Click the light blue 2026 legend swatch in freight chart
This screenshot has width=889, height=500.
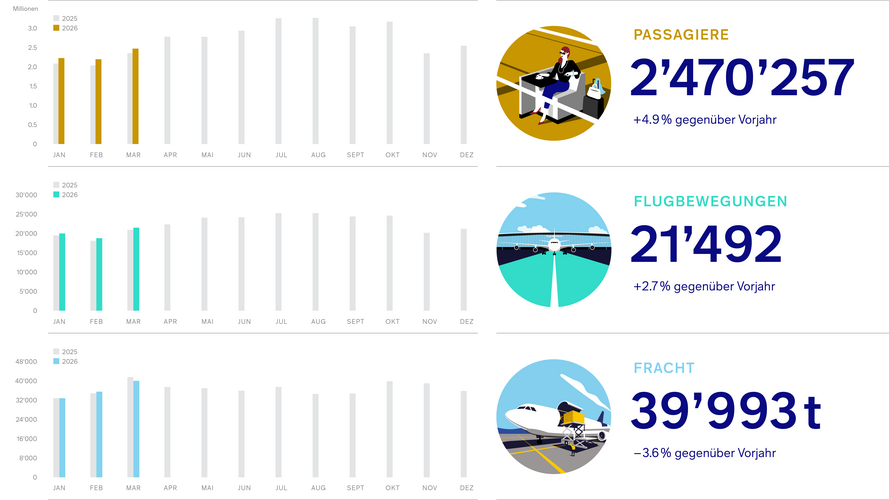[x=57, y=361]
